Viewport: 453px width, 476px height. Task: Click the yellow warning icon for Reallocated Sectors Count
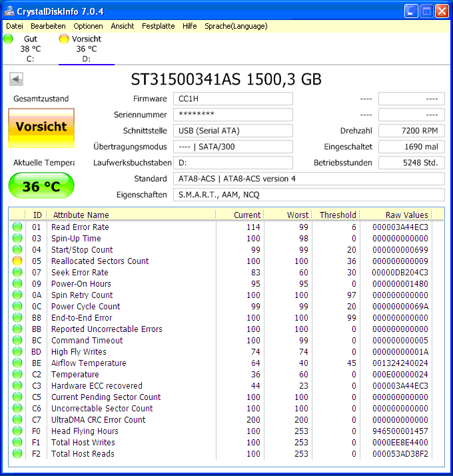pyautogui.click(x=17, y=261)
